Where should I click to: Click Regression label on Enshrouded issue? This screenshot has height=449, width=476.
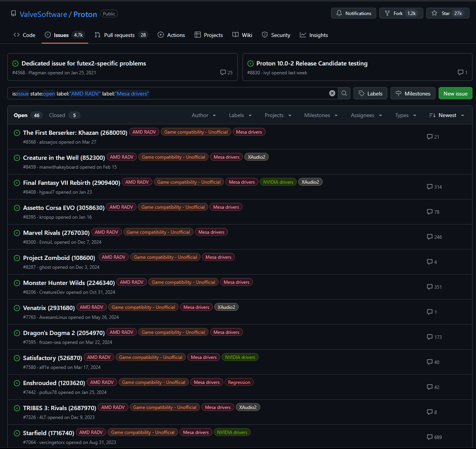click(x=239, y=382)
